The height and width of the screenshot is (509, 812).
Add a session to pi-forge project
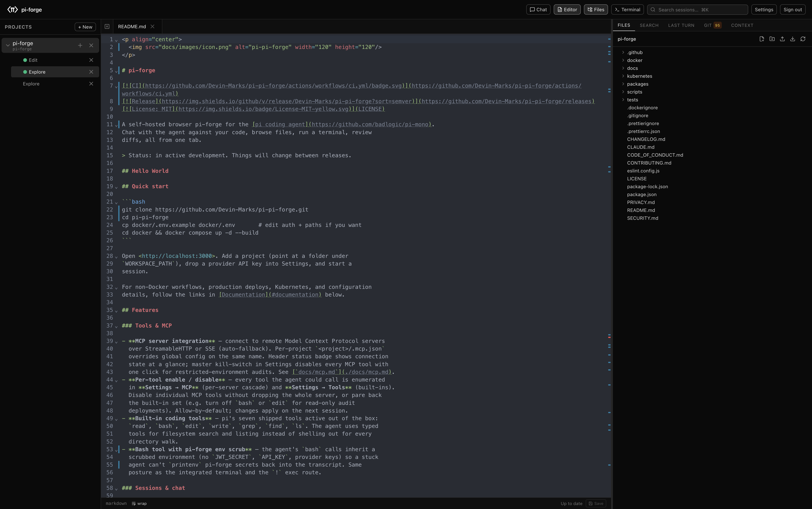pos(80,45)
